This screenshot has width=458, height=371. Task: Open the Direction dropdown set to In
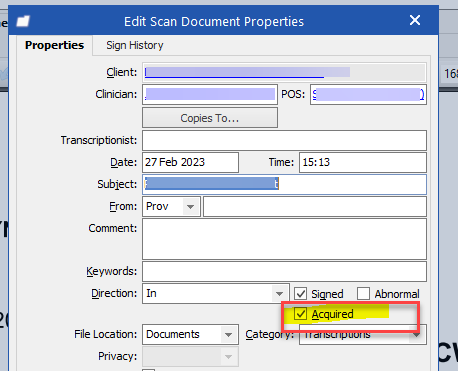(279, 294)
